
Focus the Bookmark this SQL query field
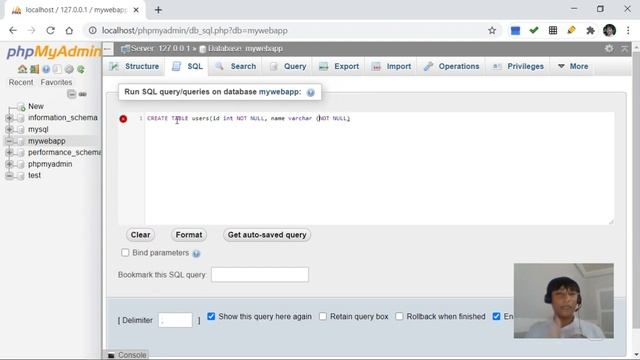pos(260,275)
